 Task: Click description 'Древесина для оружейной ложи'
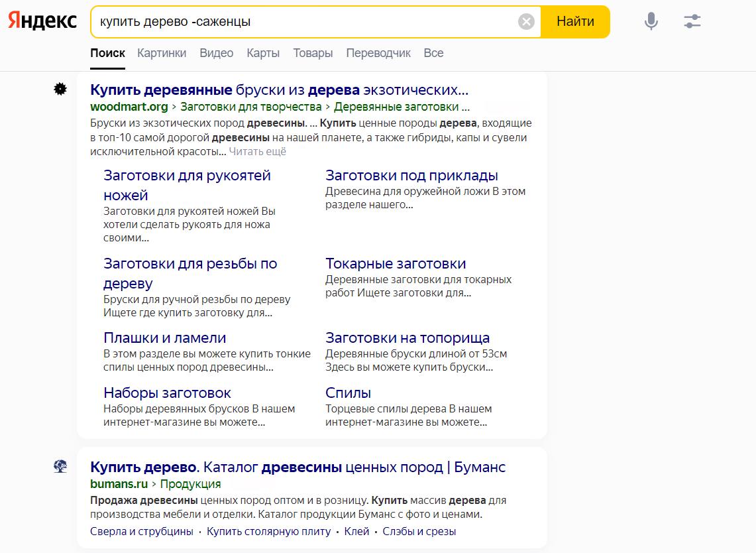point(407,191)
